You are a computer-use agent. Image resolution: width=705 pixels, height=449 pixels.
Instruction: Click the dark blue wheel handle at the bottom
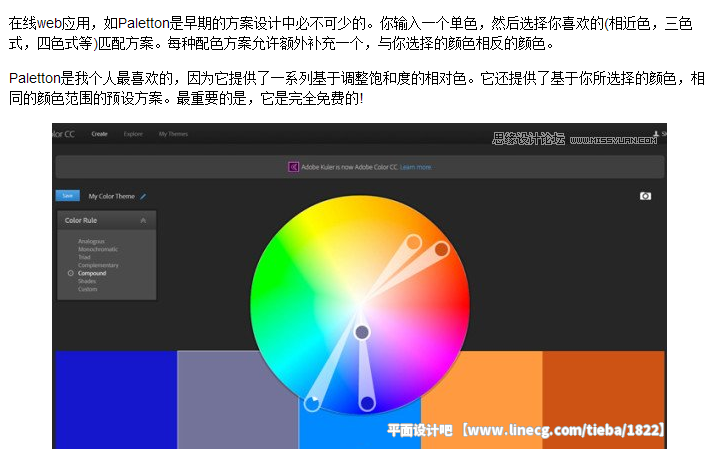coord(367,403)
